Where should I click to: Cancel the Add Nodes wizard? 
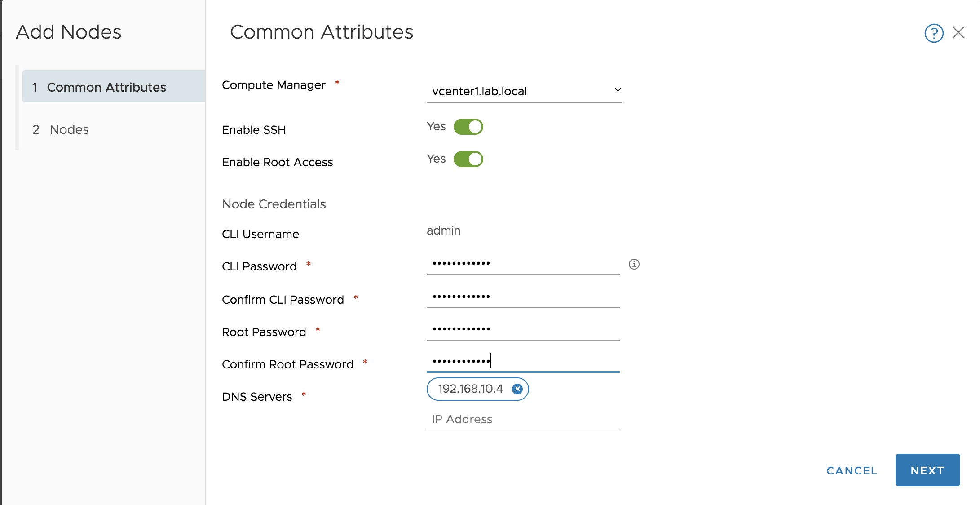[851, 470]
